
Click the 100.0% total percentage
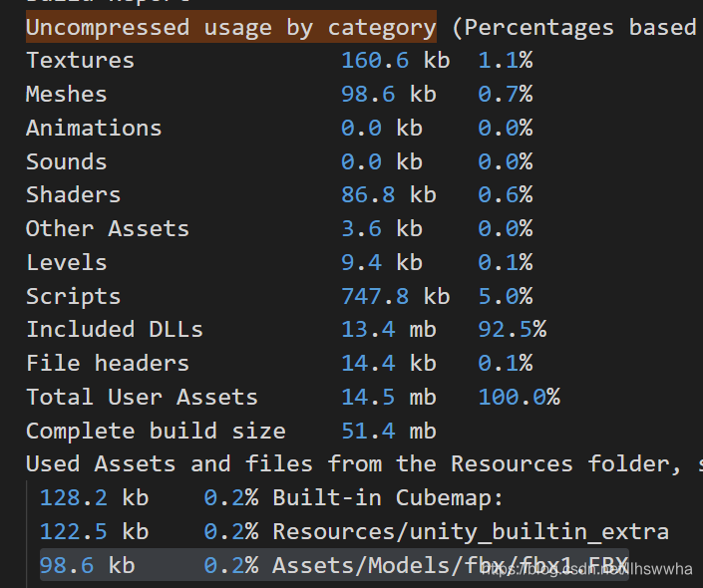click(519, 397)
